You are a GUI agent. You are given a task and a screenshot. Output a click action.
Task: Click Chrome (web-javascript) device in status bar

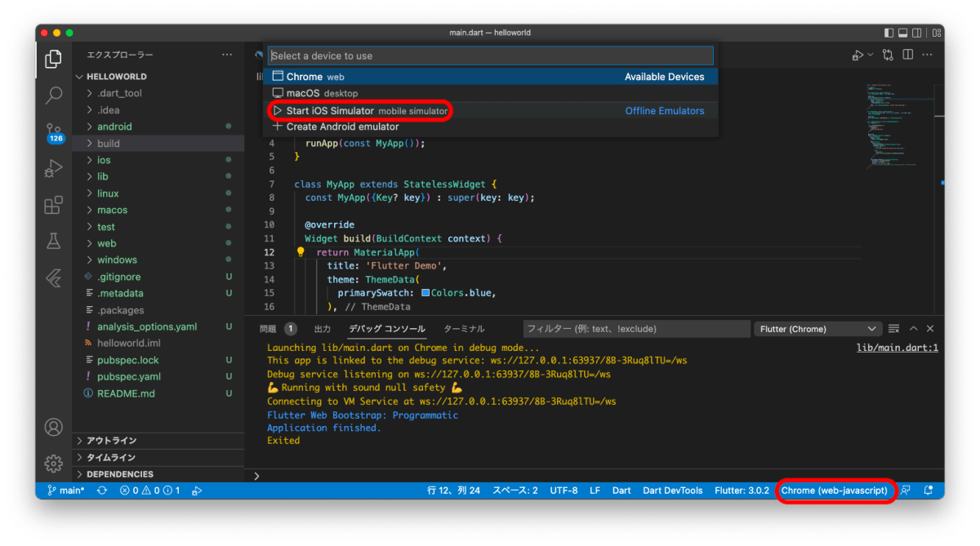click(x=834, y=491)
